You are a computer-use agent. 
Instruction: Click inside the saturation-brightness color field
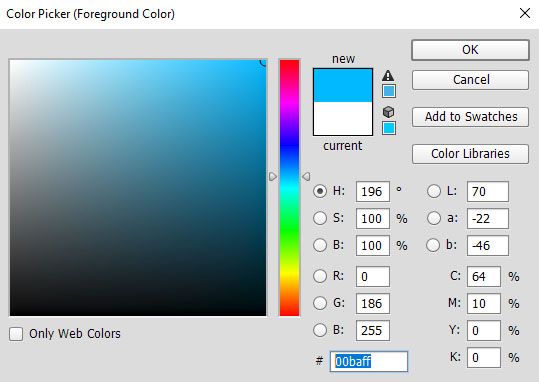(x=138, y=188)
